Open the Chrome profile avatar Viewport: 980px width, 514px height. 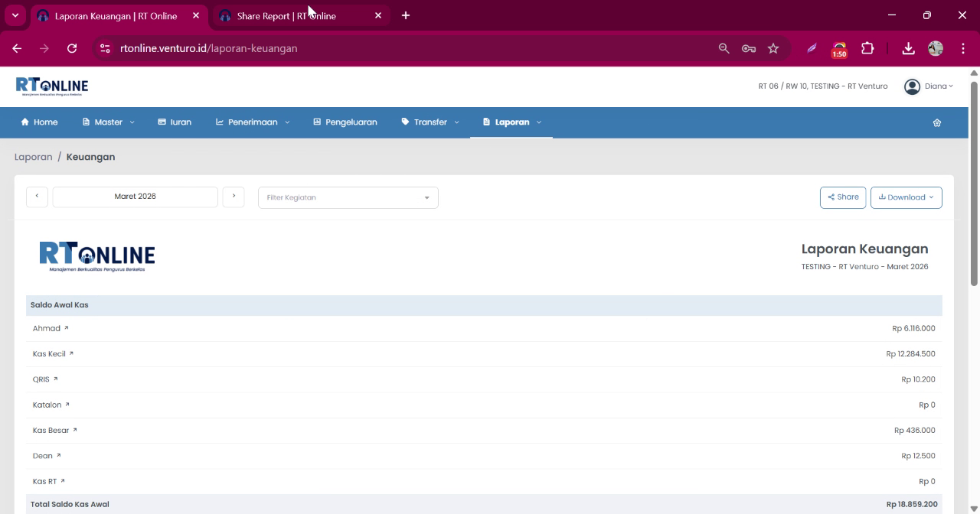tap(936, 48)
